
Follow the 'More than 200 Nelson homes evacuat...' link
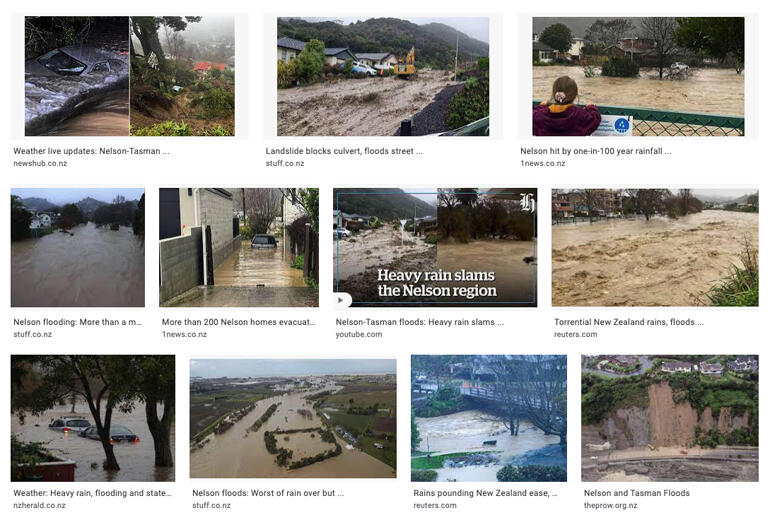(x=239, y=322)
